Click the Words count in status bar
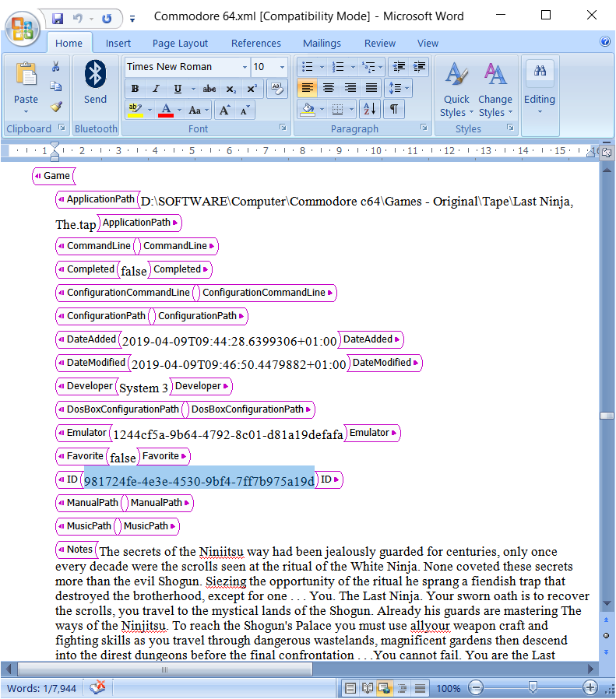Viewport: 616px width, 699px height. 41,688
